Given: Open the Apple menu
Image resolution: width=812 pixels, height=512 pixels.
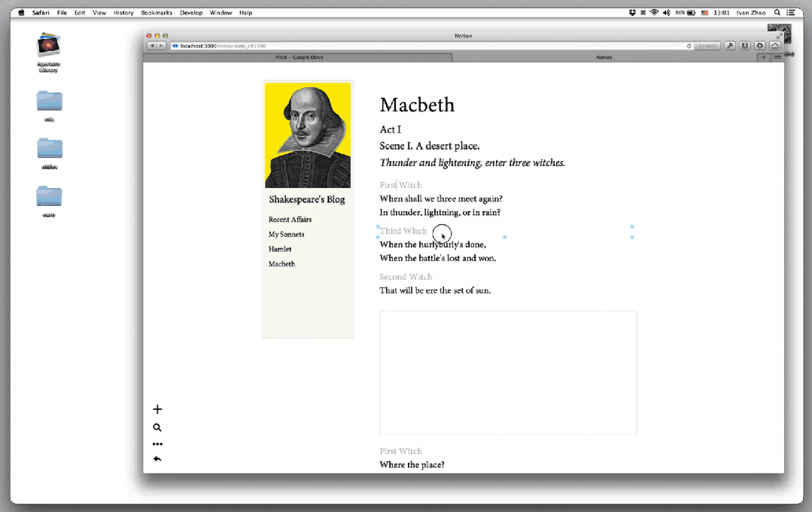Looking at the screenshot, I should [x=20, y=12].
